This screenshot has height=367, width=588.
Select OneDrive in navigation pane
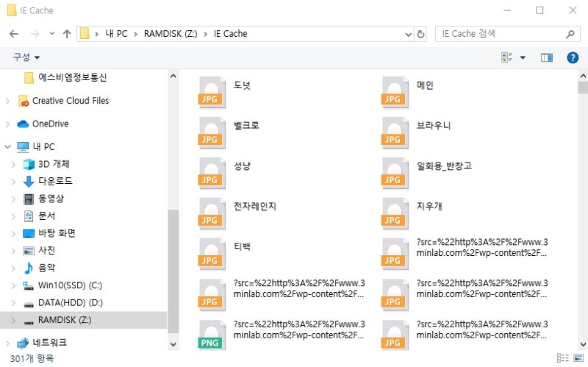pyautogui.click(x=50, y=124)
